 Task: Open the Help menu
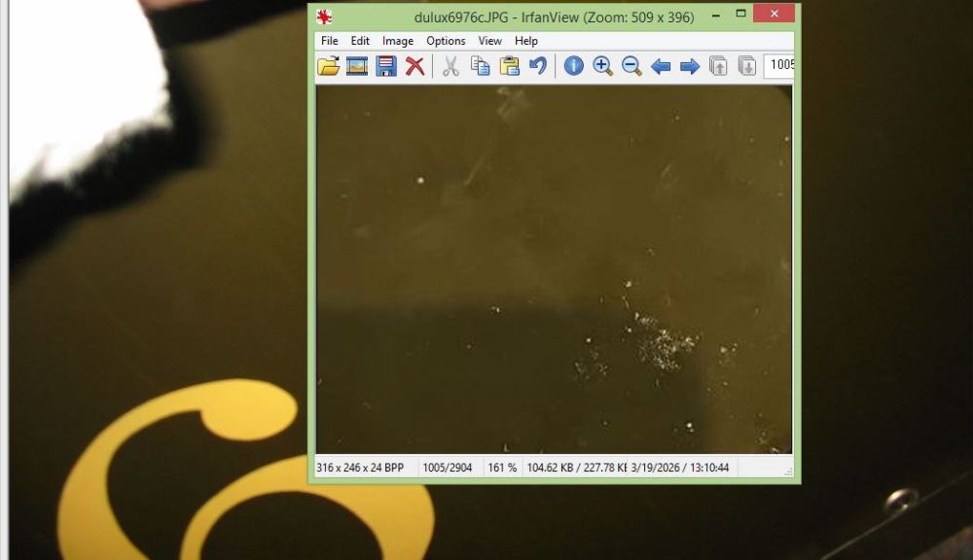click(526, 41)
